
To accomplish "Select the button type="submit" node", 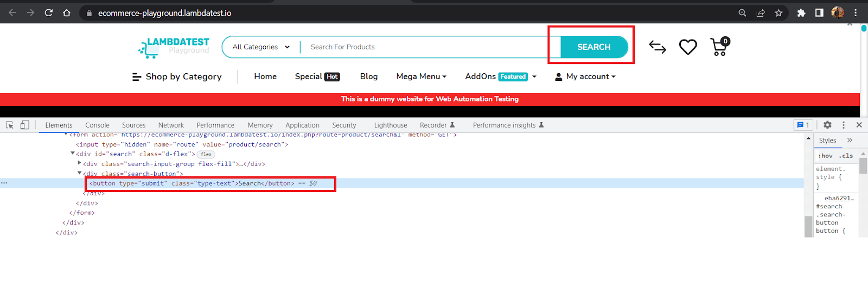I will (x=192, y=183).
